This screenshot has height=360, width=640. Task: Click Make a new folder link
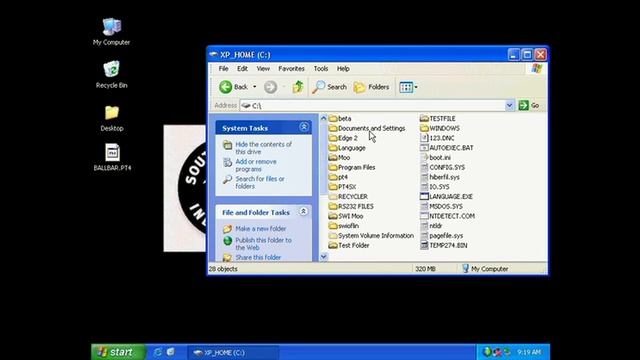click(x=260, y=229)
